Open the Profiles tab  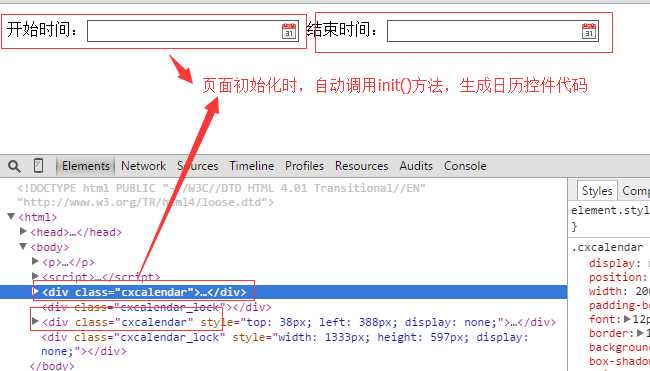(304, 166)
